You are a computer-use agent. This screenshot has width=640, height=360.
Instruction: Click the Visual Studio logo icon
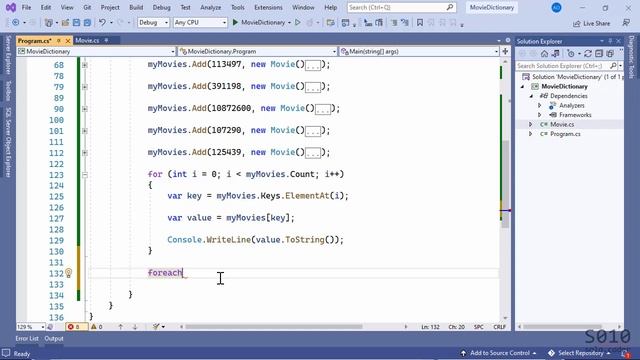tap(11, 7)
